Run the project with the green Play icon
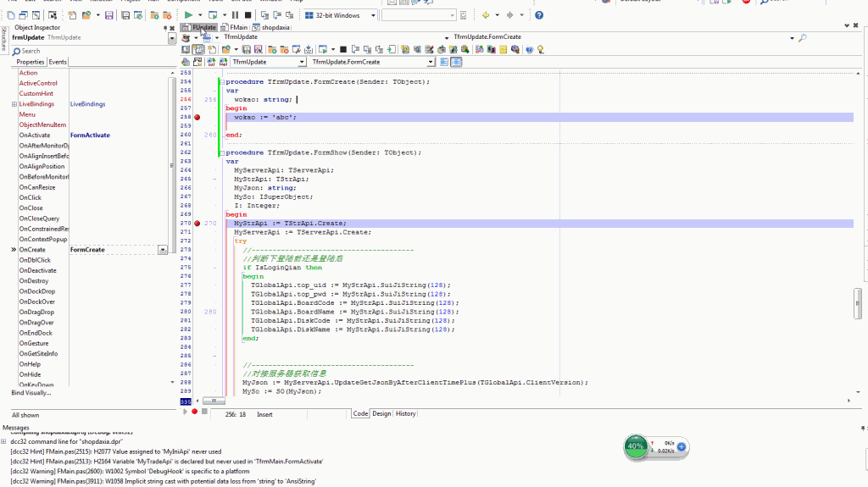This screenshot has height=487, width=868. pos(188,15)
